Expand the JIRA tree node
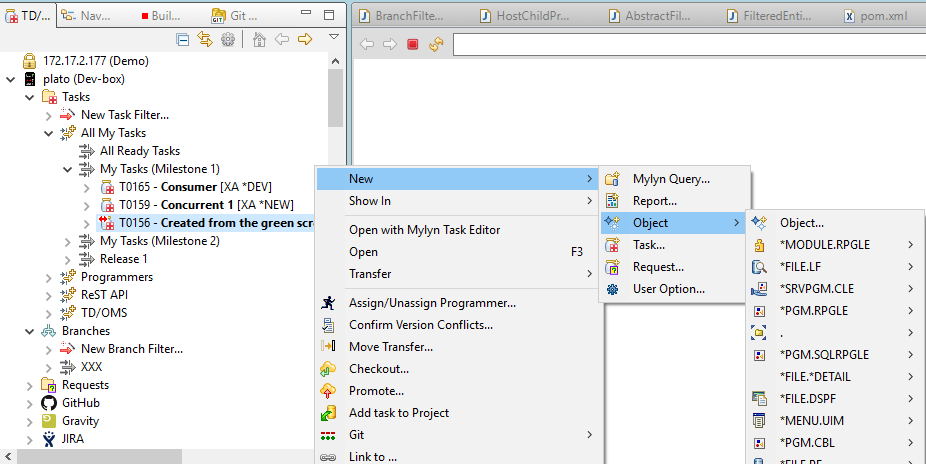This screenshot has height=464, width=926. 29,439
